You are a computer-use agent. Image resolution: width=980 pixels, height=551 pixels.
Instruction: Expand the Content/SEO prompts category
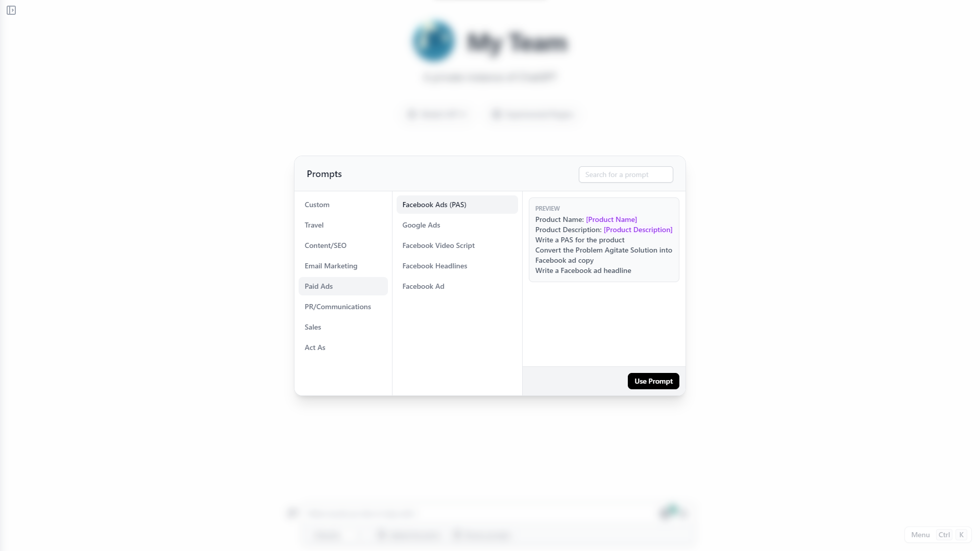click(326, 245)
